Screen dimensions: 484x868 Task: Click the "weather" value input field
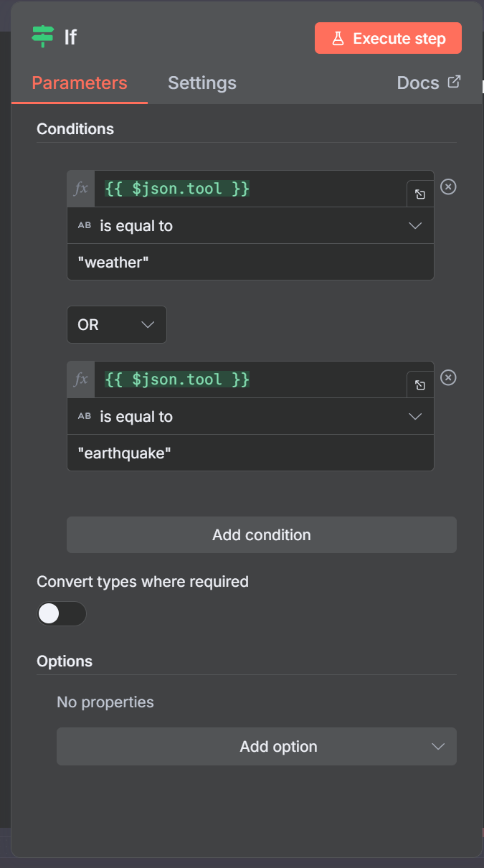[251, 263]
